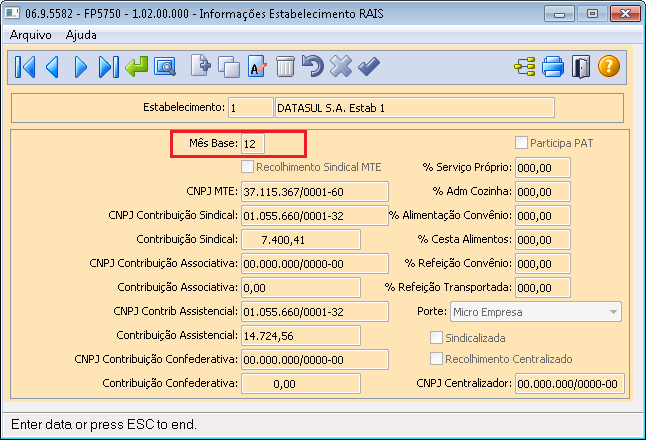646x440 pixels.
Task: Modify the record with edit icon
Action: tap(257, 67)
